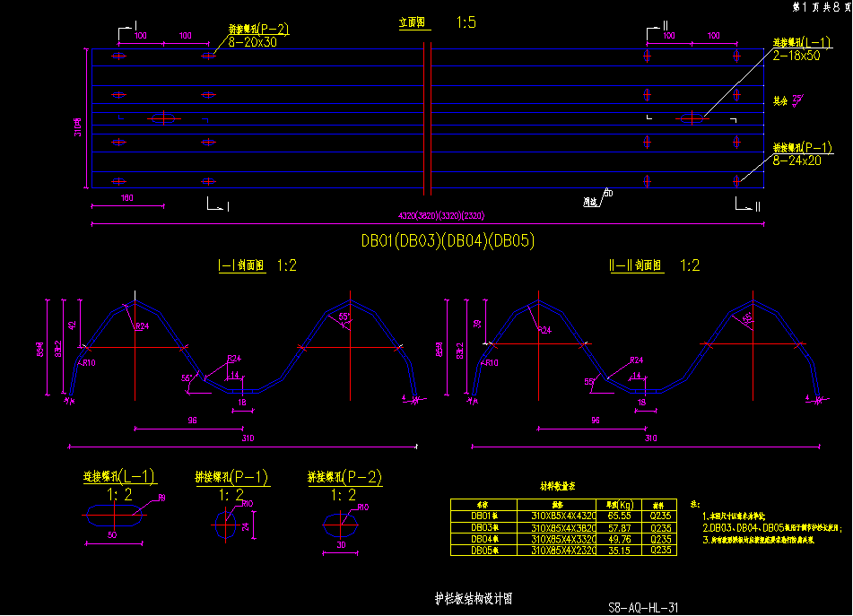The height and width of the screenshot is (616, 853).
Task: Select the red break line at elevation center
Action: pyautogui.click(x=428, y=118)
